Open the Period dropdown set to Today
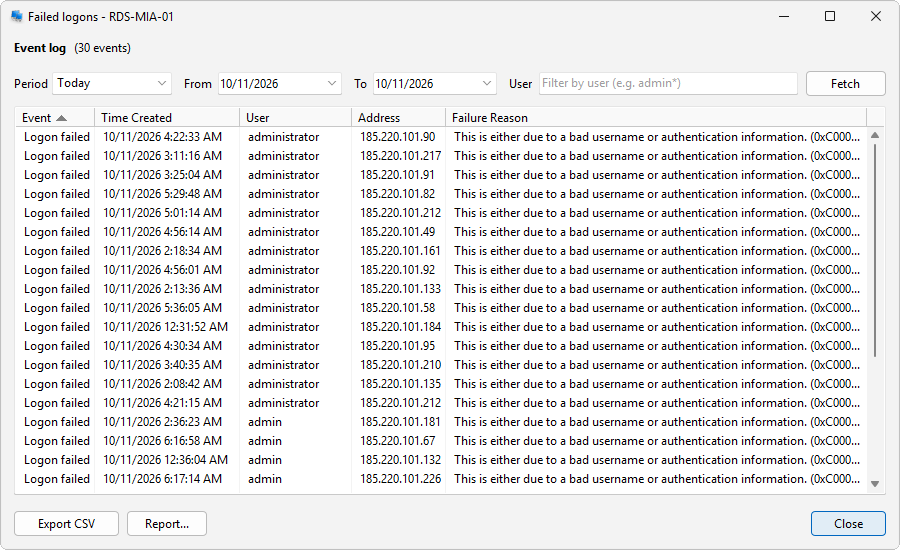900x550 pixels. click(112, 83)
